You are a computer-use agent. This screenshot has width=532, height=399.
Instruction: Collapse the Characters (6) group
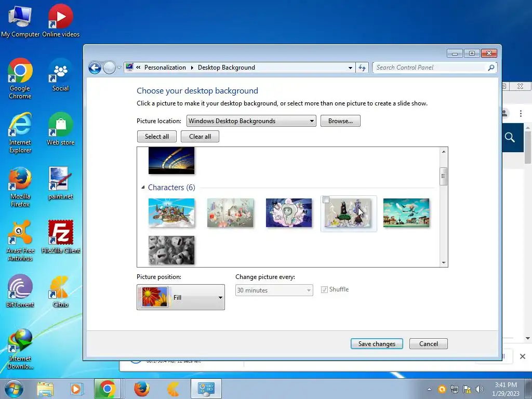pos(143,187)
